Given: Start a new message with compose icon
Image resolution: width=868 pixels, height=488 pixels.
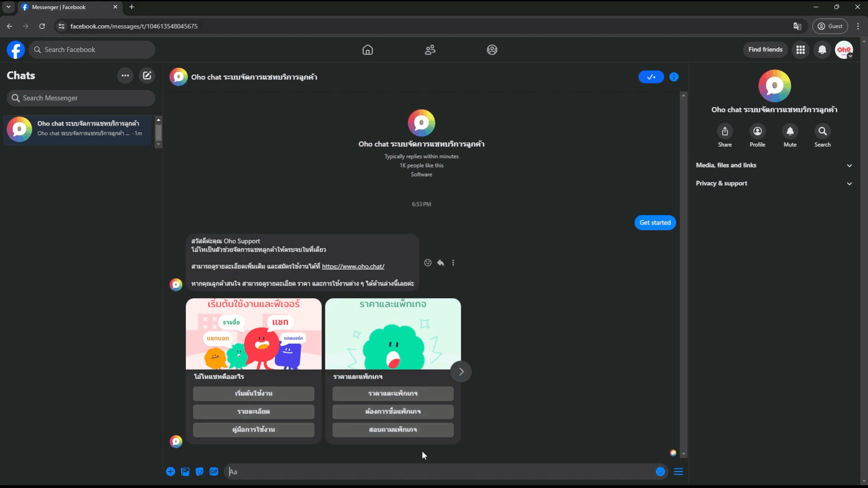Looking at the screenshot, I should 147,75.
